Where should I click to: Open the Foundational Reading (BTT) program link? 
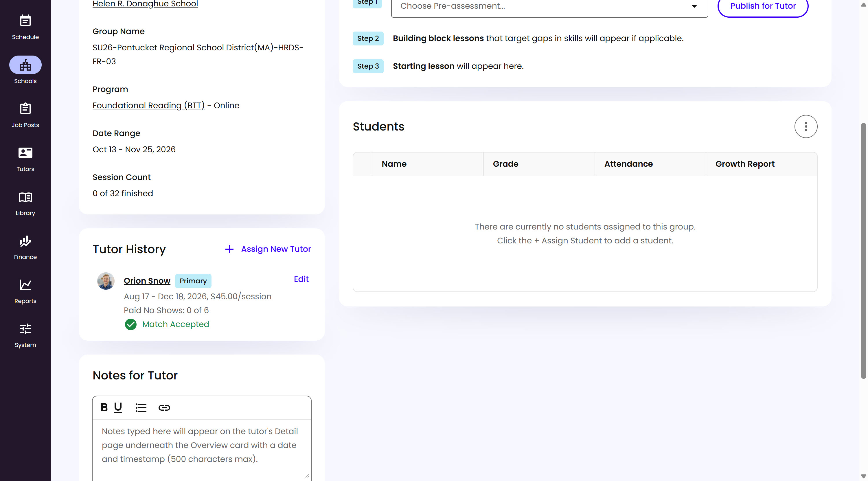[x=149, y=106]
